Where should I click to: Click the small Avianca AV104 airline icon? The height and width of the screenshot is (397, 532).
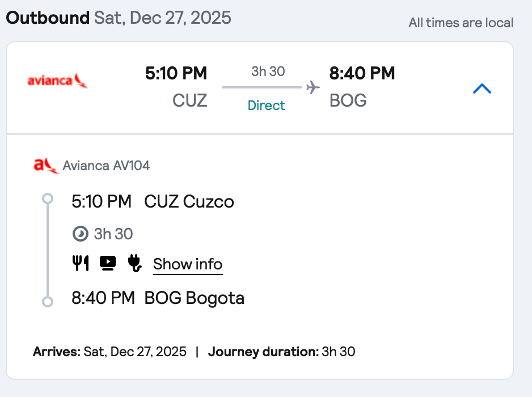46,166
